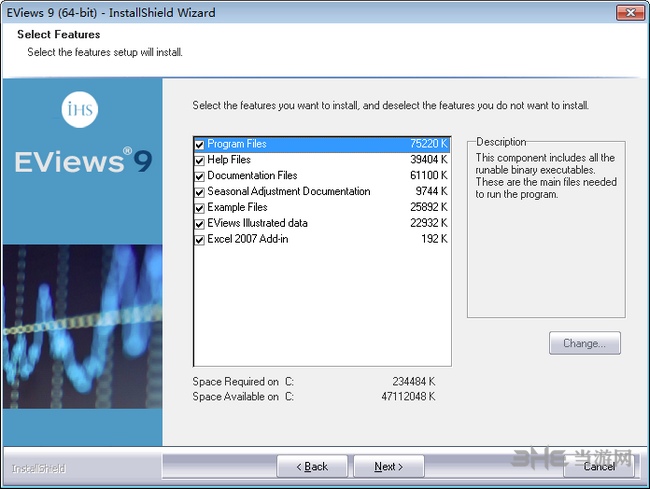
Task: Toggle the Help Files checkbox
Action: point(200,161)
